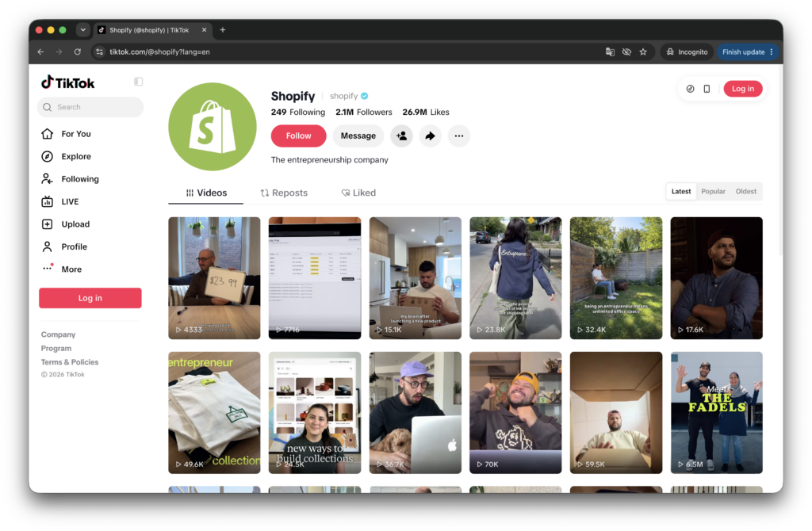Message the Shopify account
Screen dimensions: 812x531
tap(358, 136)
